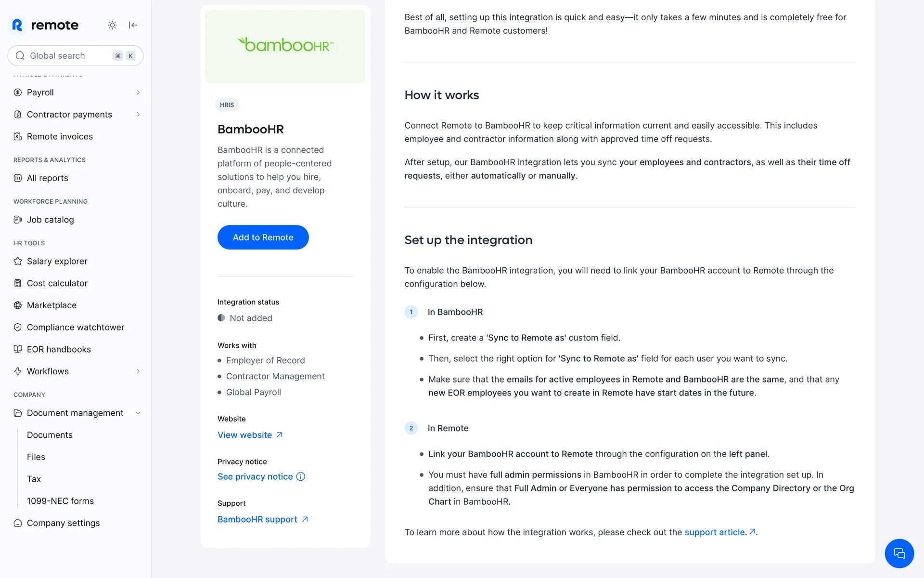Click the Marketplace globe icon

pyautogui.click(x=18, y=305)
